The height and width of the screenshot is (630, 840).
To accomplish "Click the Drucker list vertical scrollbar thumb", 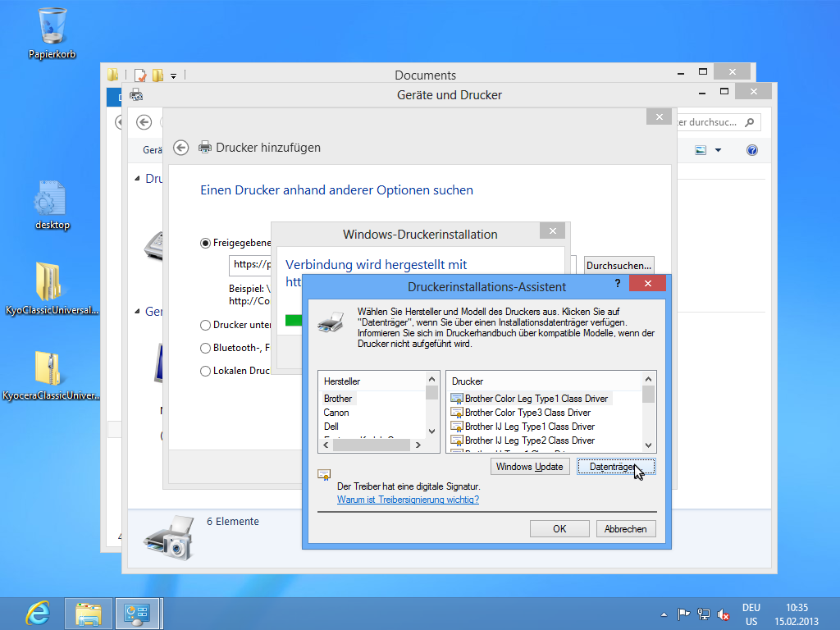I will point(648,394).
